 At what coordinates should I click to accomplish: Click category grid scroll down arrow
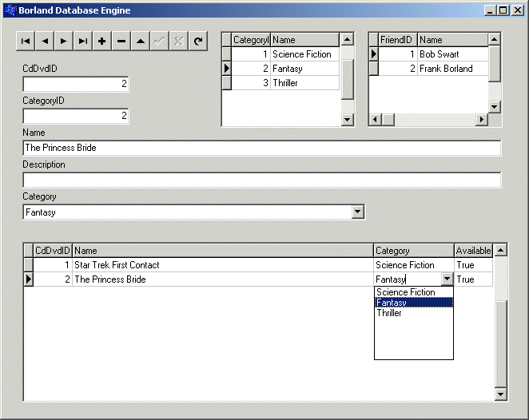point(347,119)
